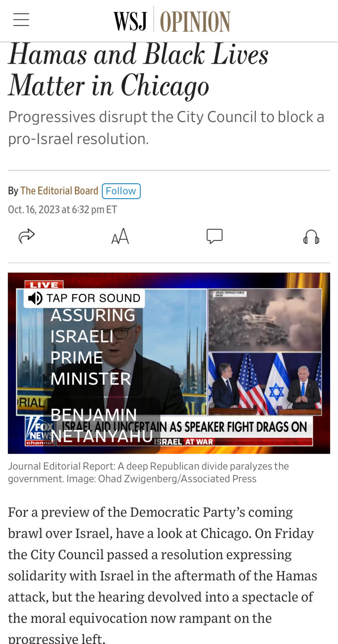Listen to article via headphones icon

tap(311, 237)
